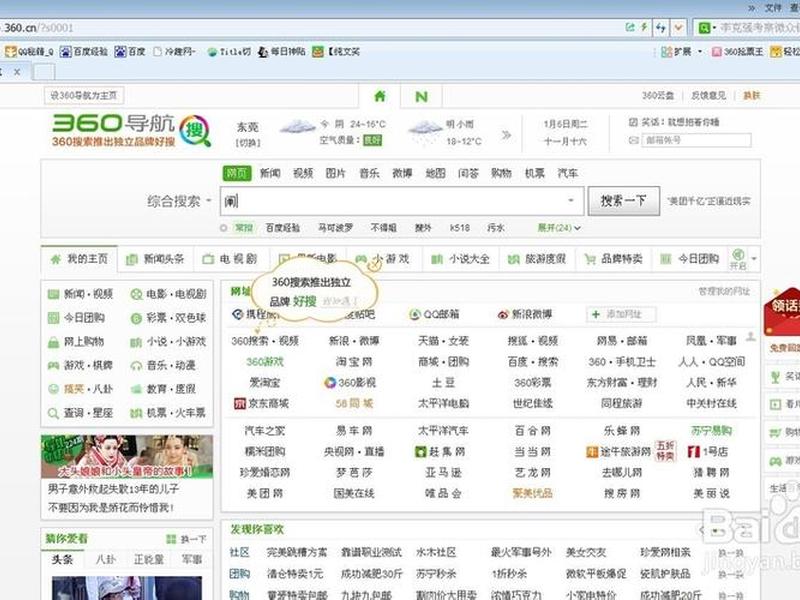
Task: Open 途牛旅游网 icon link
Action: (618, 452)
